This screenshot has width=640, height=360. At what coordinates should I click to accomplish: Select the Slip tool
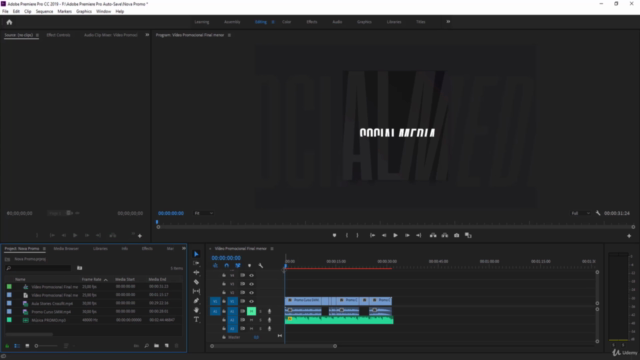[196, 291]
